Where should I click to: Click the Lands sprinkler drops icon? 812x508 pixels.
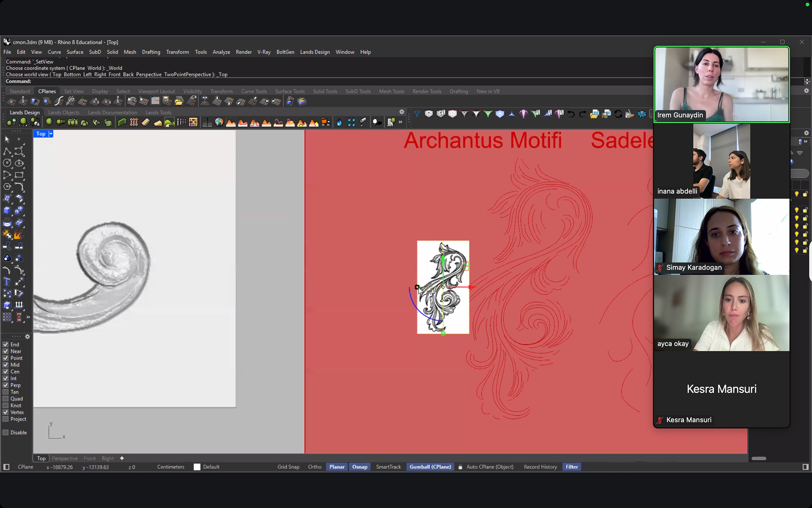tap(351, 122)
